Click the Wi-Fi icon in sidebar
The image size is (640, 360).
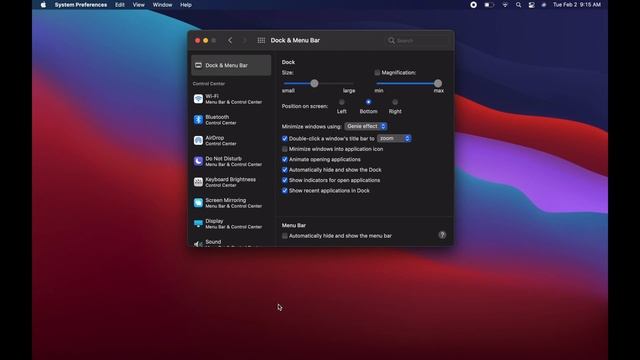pos(198,99)
